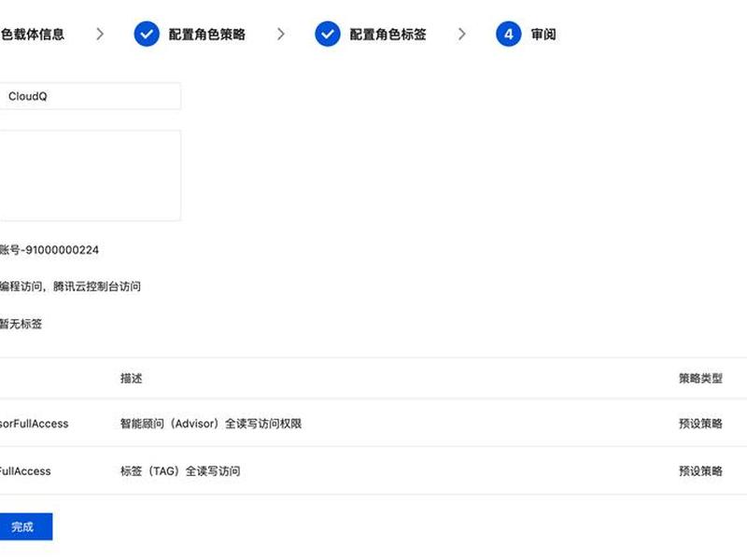The width and height of the screenshot is (747, 560).
Task: Click the blue 完成 button
Action: (x=26, y=526)
